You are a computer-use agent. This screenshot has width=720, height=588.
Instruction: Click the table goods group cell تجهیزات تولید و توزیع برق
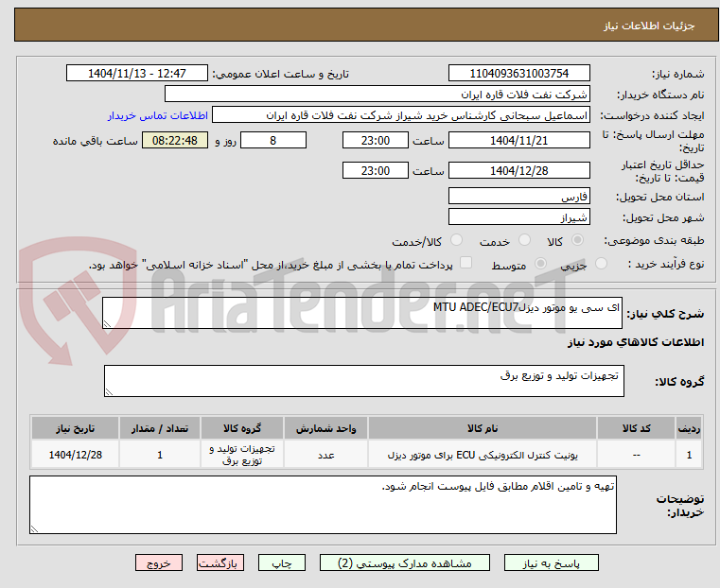pos(242,455)
